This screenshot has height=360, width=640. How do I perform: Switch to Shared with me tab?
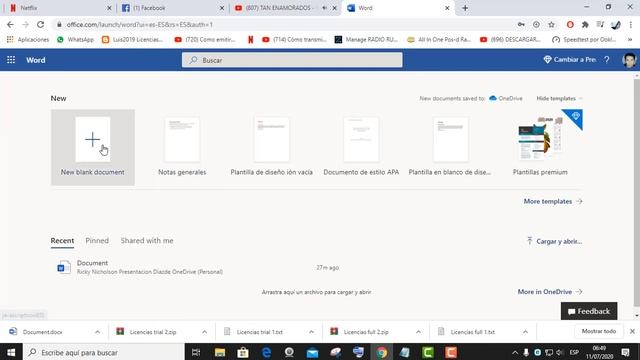point(147,241)
